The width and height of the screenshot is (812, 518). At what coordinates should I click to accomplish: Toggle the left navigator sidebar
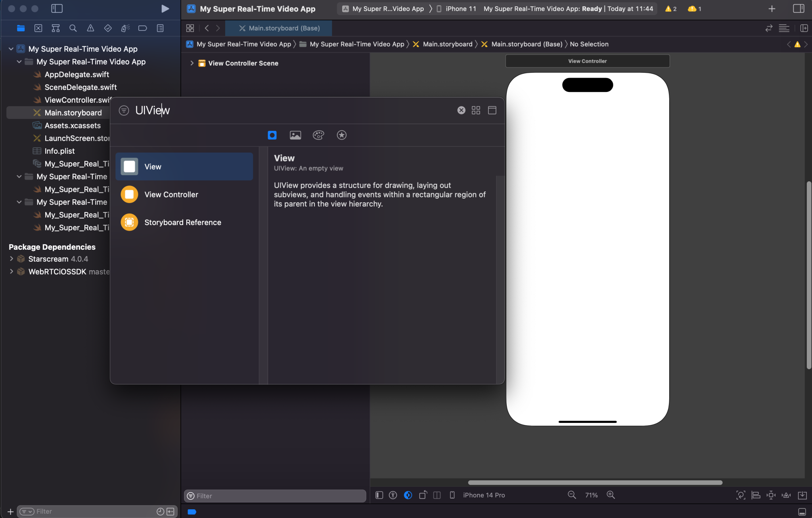coord(57,9)
